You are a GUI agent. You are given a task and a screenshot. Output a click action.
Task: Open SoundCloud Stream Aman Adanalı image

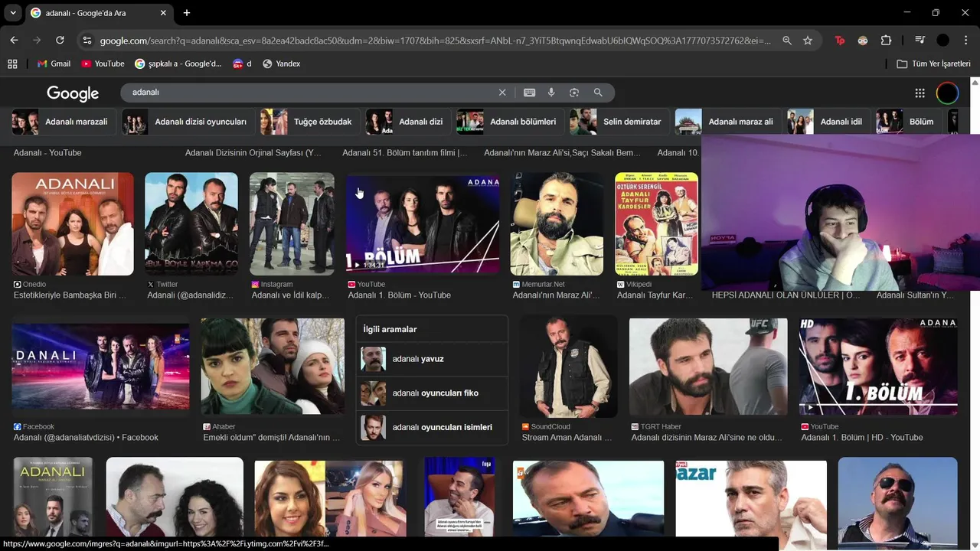click(568, 367)
